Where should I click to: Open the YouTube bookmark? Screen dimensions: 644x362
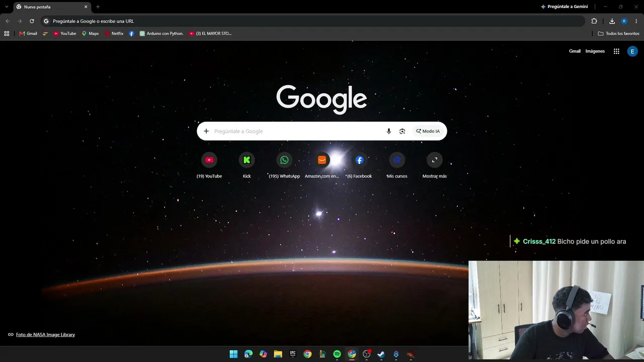tap(65, 34)
